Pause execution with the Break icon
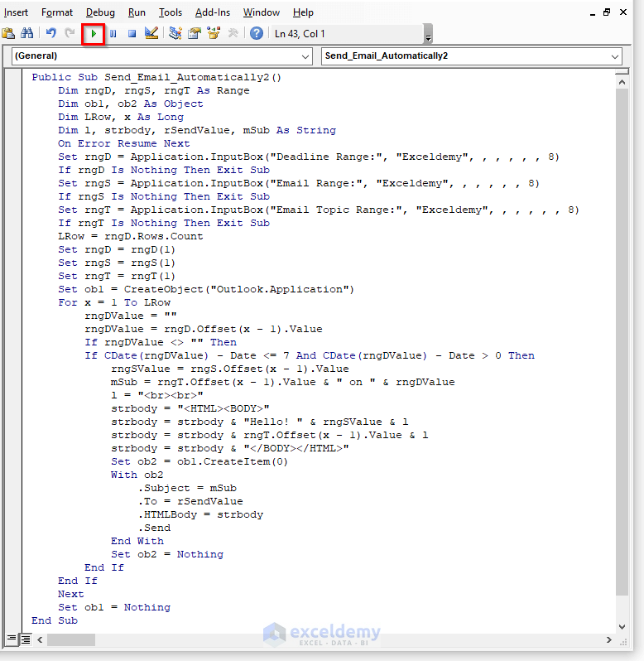This screenshot has width=644, height=661. tap(113, 33)
